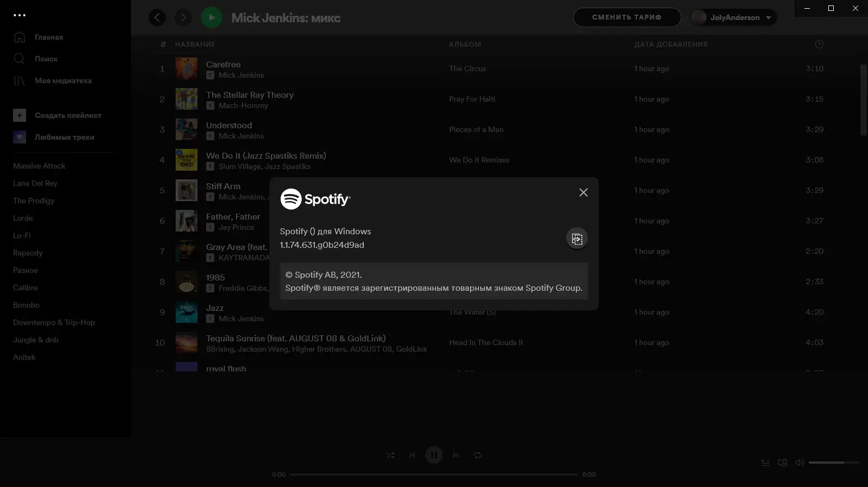The width and height of the screenshot is (868, 487).
Task: Open JolyAnderson account dropdown
Action: click(734, 17)
